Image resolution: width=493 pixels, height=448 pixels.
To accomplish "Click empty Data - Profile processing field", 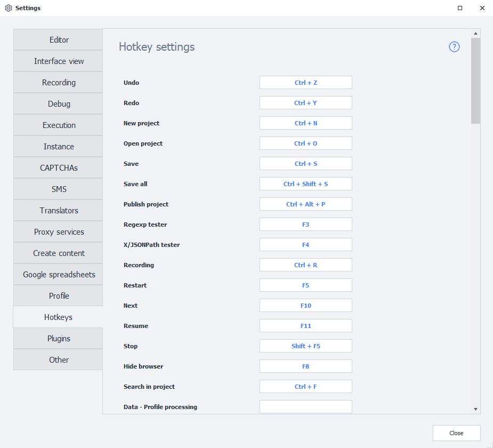I will click(305, 407).
